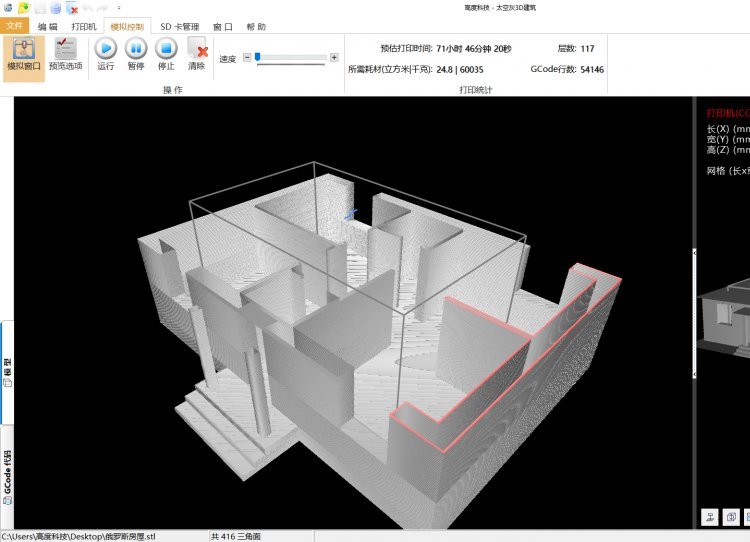Click the 模拟窗口 simulation window icon
Screen dimensions: 750x542
[x=22, y=56]
